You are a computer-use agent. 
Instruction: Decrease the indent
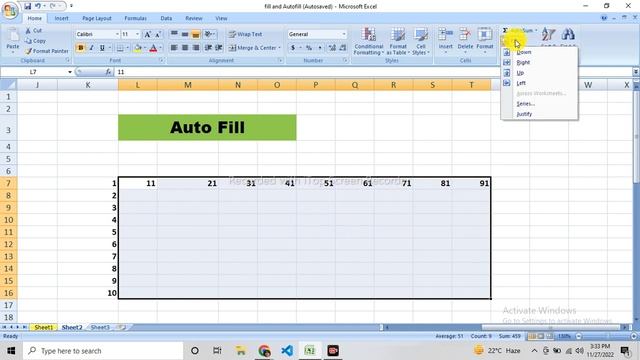click(x=208, y=48)
